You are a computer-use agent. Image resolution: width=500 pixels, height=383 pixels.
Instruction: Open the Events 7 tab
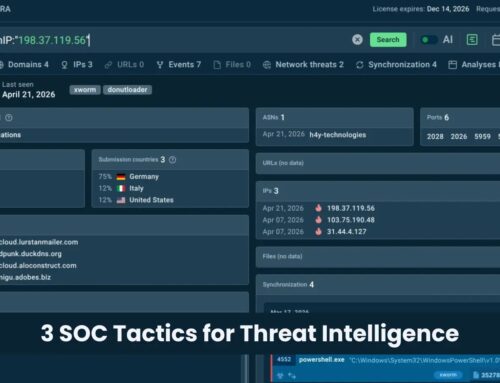[x=179, y=65]
